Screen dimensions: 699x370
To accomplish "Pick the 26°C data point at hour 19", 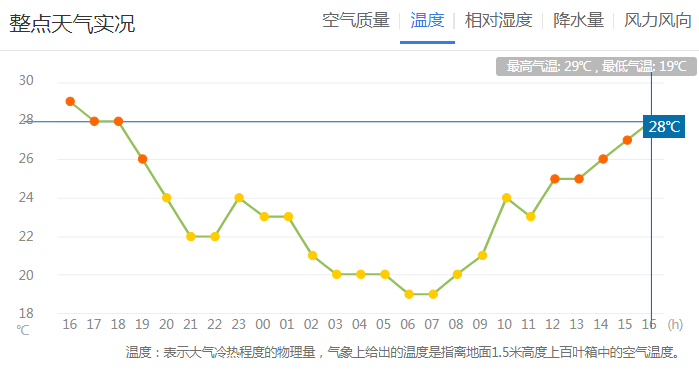I will 143,159.
